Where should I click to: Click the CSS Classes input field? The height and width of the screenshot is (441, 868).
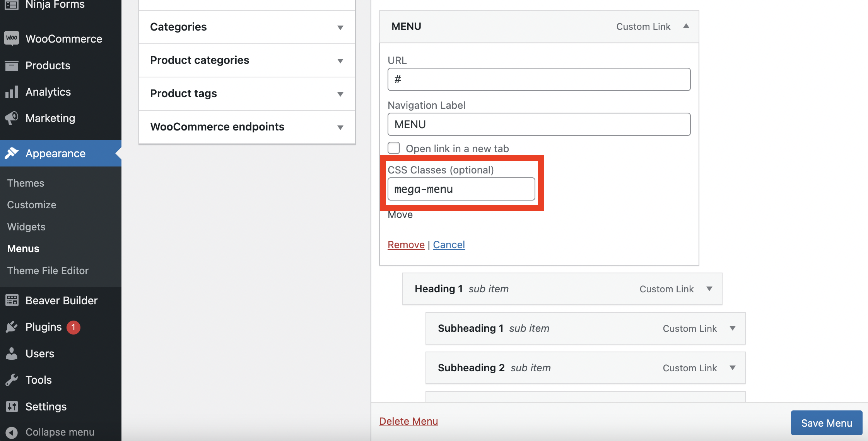tap(461, 189)
